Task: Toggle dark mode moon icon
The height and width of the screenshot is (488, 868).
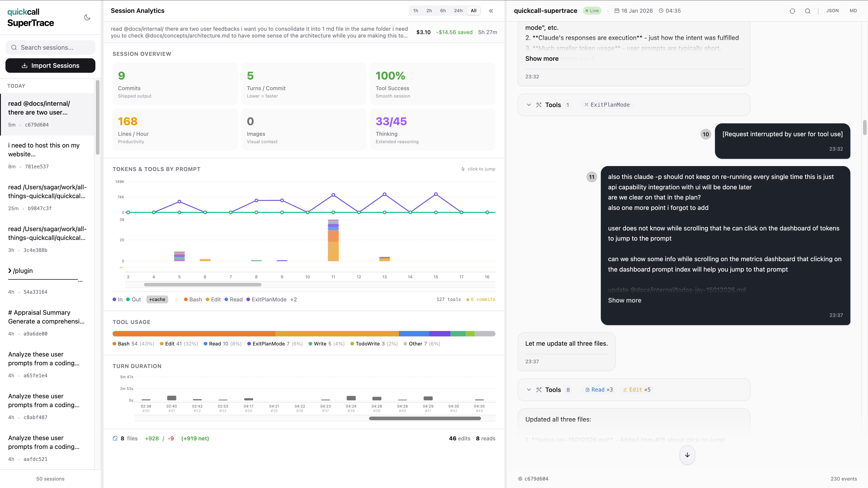Action: (87, 18)
